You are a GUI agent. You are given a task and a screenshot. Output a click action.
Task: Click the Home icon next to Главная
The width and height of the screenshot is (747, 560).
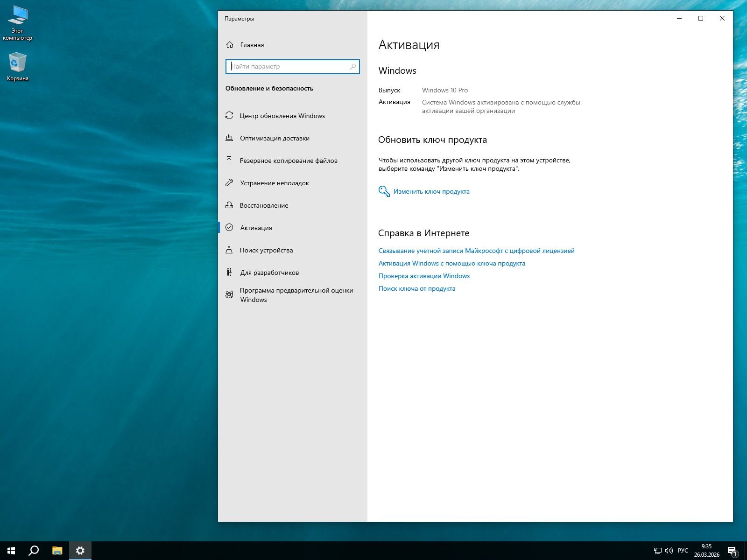click(x=230, y=45)
